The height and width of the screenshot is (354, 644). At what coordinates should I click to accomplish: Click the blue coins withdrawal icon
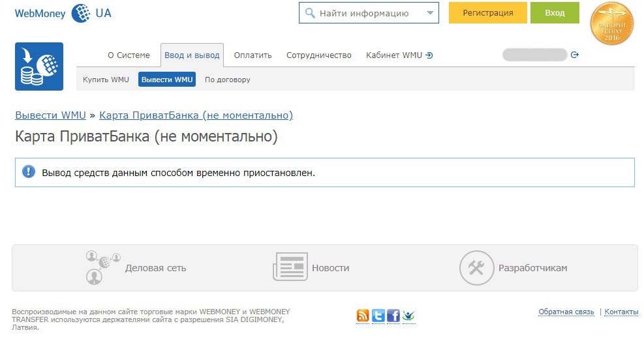[39, 66]
